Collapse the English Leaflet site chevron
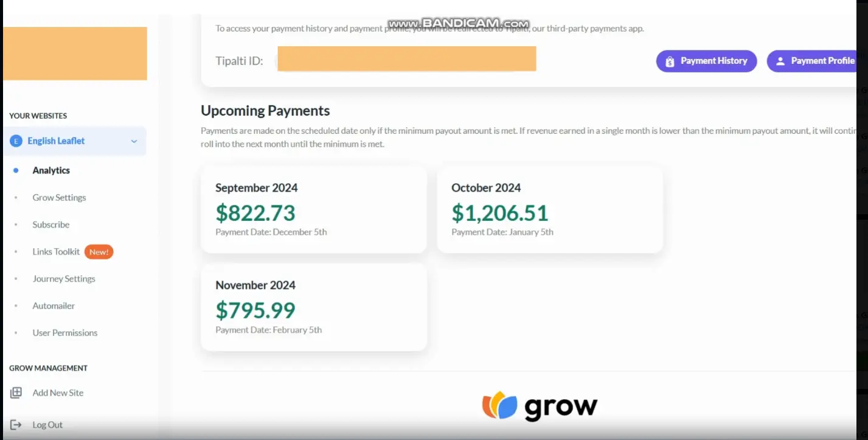Screen dimensions: 868x440 click(134, 141)
